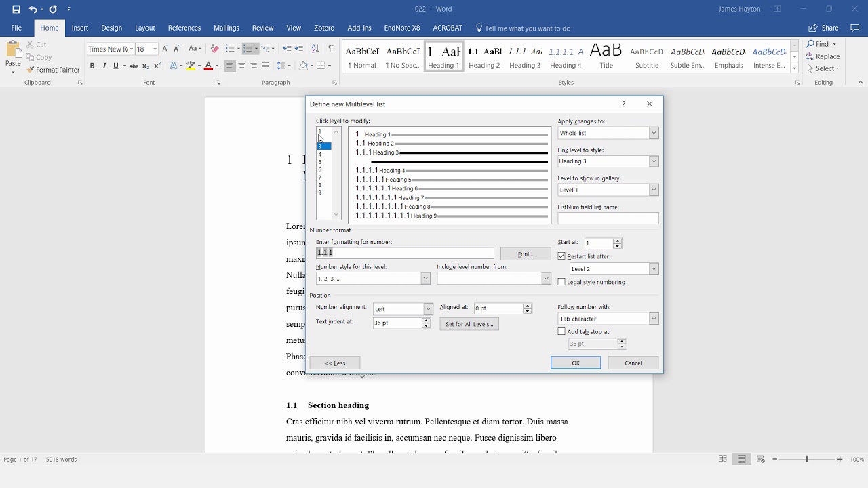The height and width of the screenshot is (488, 868).
Task: Enable Legal style numbering
Action: [x=561, y=282]
